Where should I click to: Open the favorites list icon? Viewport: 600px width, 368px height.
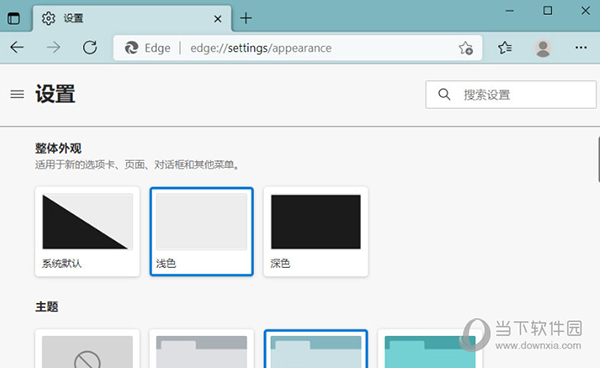(x=505, y=48)
